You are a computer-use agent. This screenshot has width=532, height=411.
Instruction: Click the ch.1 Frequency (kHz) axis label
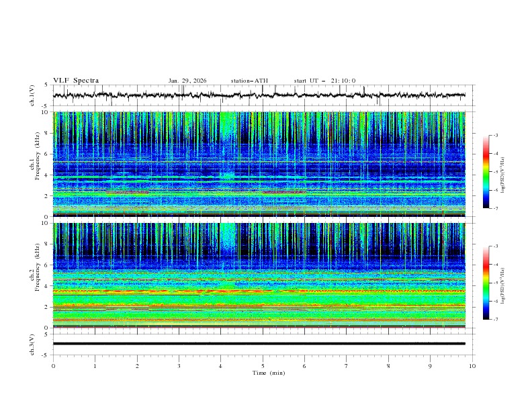[35, 156]
